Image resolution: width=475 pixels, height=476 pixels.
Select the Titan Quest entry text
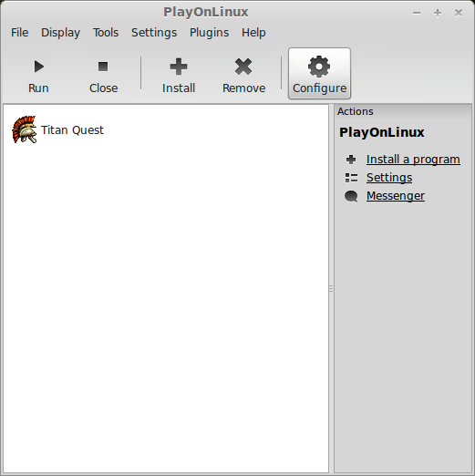pos(72,130)
